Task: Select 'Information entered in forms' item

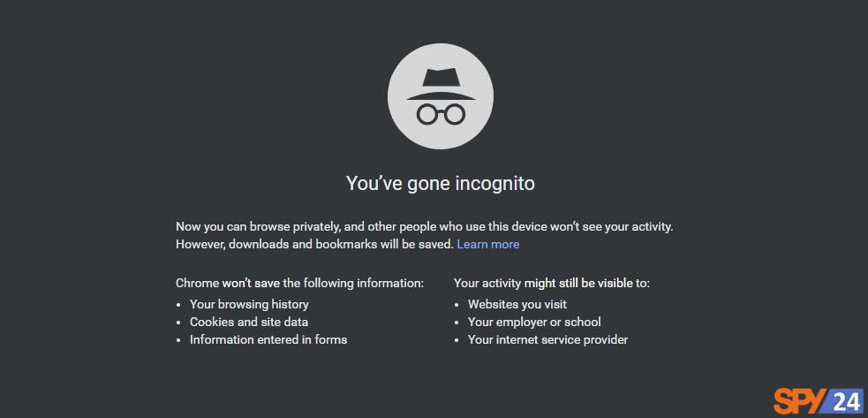Action: pyautogui.click(x=268, y=340)
